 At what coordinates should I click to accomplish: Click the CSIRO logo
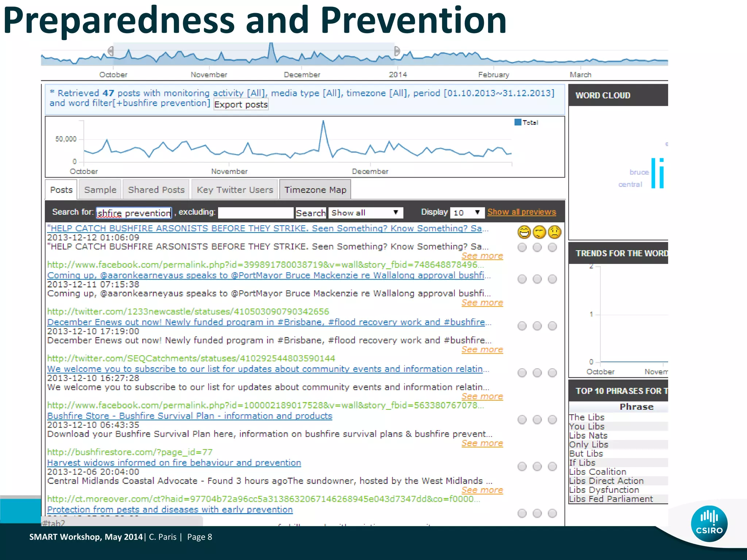pos(709,524)
